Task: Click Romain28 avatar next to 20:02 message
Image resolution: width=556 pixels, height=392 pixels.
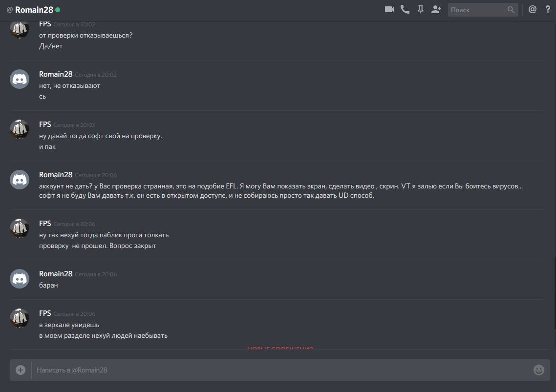Action: (20, 79)
